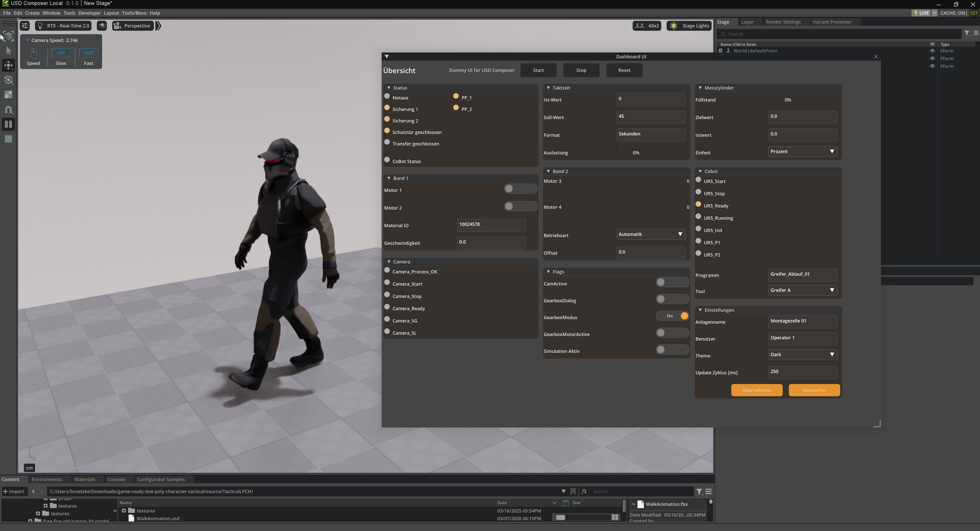The width and height of the screenshot is (980, 531).
Task: Open the Betriebsart Automatik dropdown
Action: click(650, 235)
